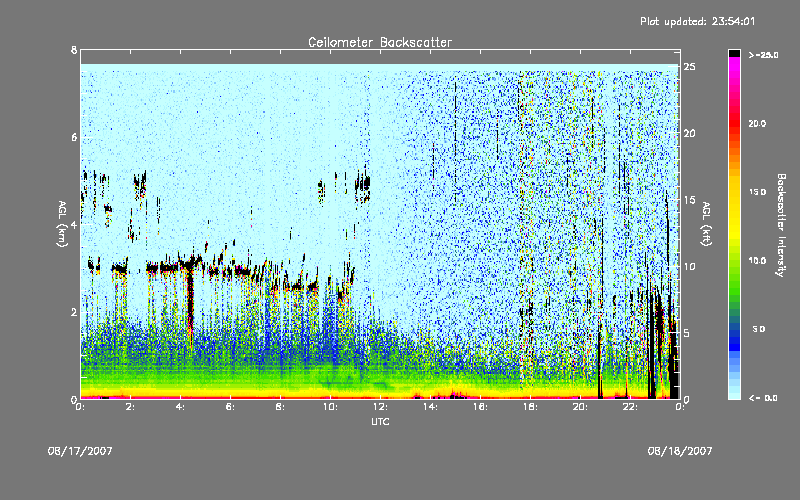Click the "6:" hour tick on UTC axis

tap(231, 407)
